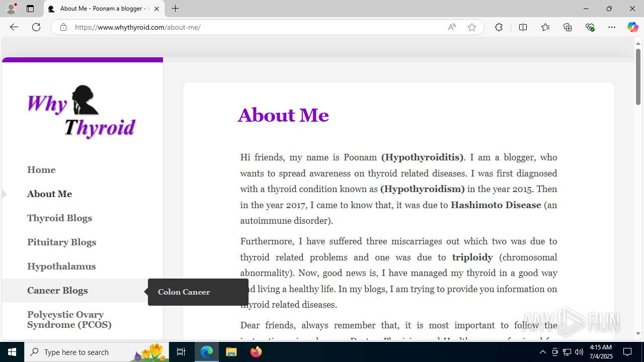
Task: Go back to previous page
Action: [14, 27]
